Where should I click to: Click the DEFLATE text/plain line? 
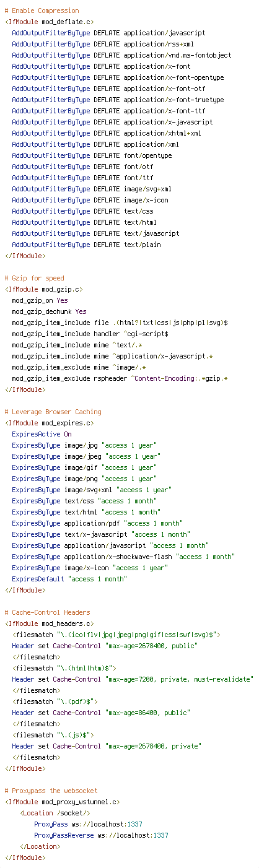[86, 245]
